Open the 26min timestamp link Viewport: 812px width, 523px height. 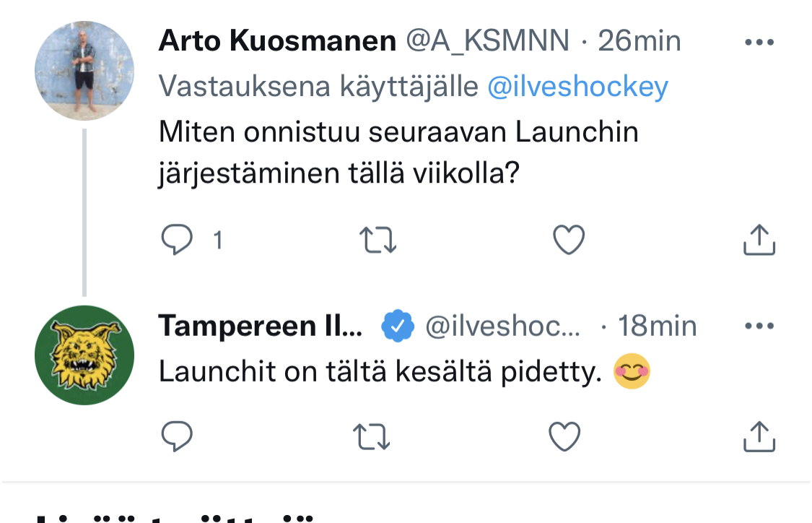point(639,41)
